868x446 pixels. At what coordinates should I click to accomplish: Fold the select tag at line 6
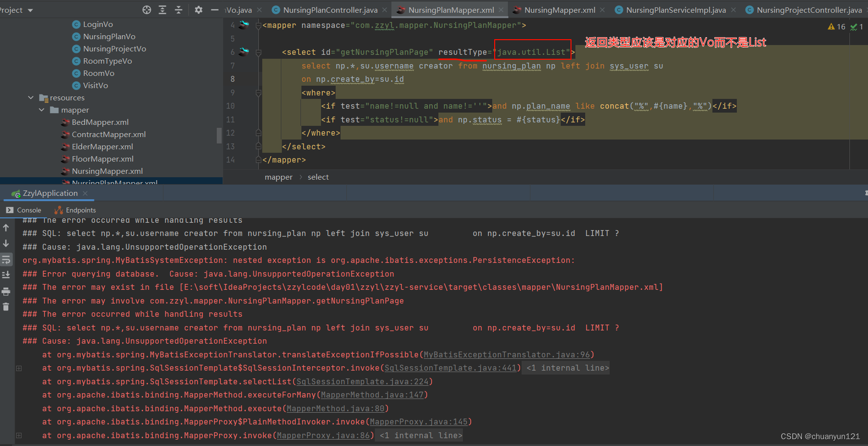pos(258,52)
